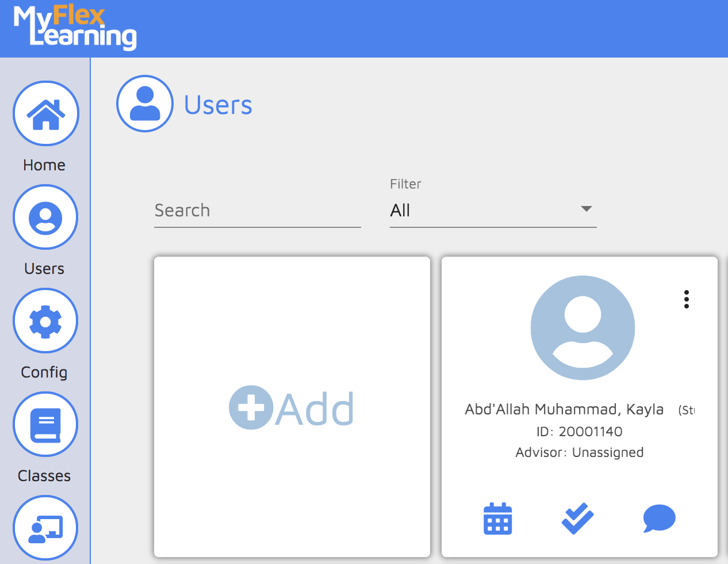
Task: Open the three-dot menu on Kayla's card
Action: (687, 299)
